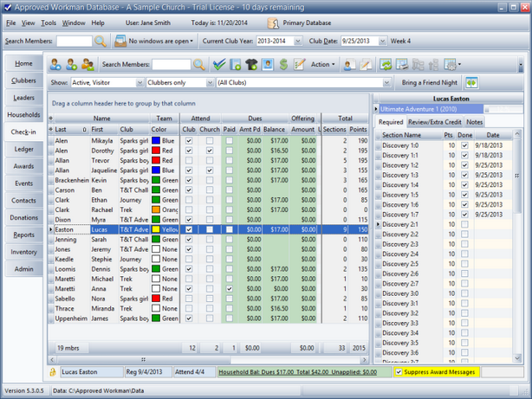Toggle Suppress Award Messages checkbox
The width and height of the screenshot is (532, 399).
[399, 371]
